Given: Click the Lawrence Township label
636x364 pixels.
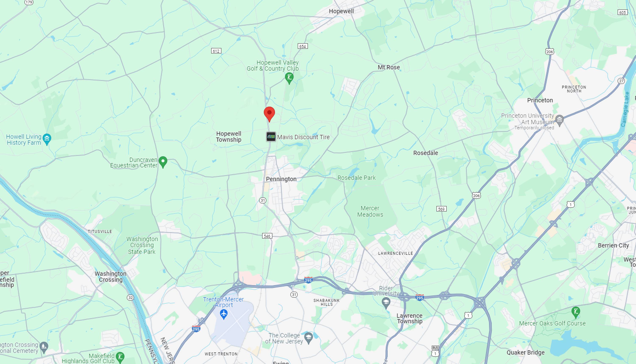Looking at the screenshot, I should click(x=410, y=318).
